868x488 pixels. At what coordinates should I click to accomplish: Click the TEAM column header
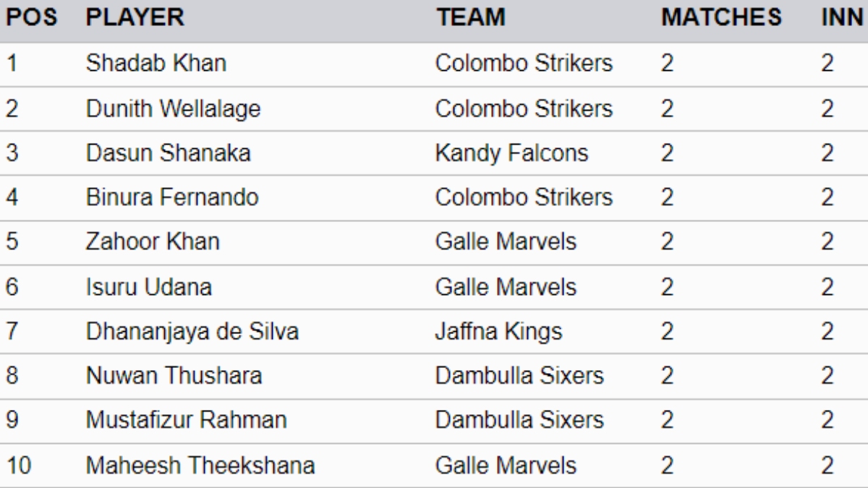click(470, 18)
